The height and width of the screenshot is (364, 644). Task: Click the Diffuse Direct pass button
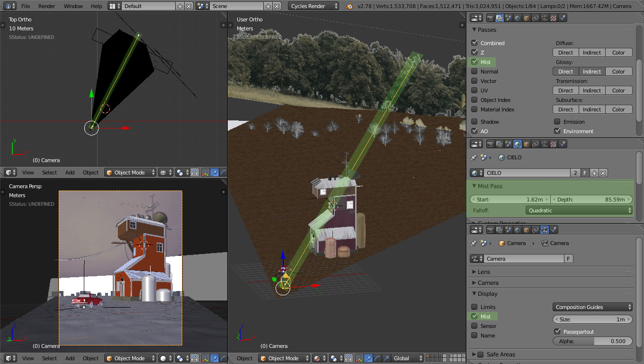565,52
